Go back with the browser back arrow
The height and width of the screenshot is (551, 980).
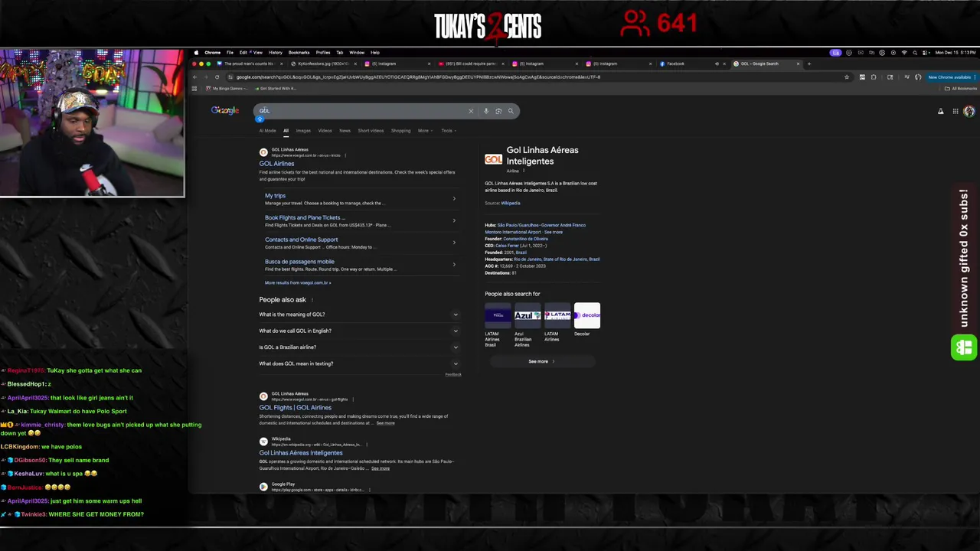[x=194, y=77]
